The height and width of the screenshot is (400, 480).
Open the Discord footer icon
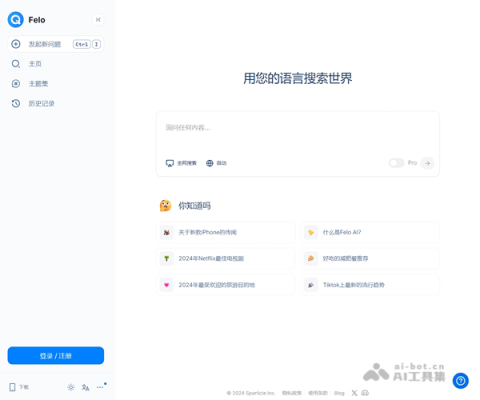point(365,393)
